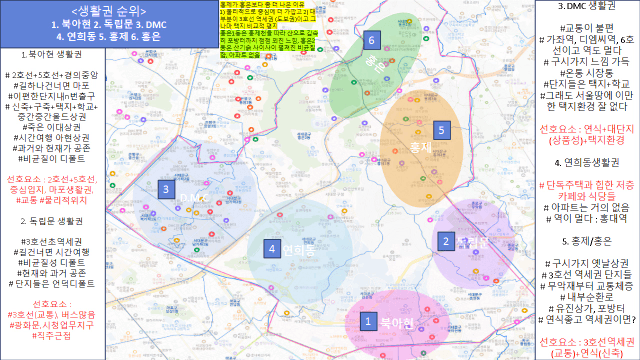Click the purple 독립문 ellipse region

click(473, 244)
